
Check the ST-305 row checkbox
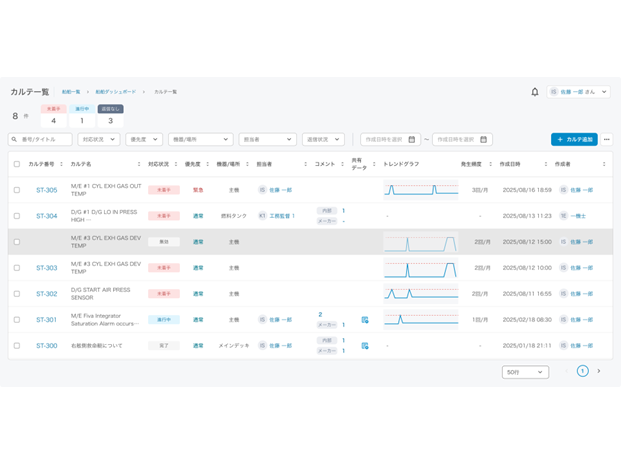(x=17, y=190)
